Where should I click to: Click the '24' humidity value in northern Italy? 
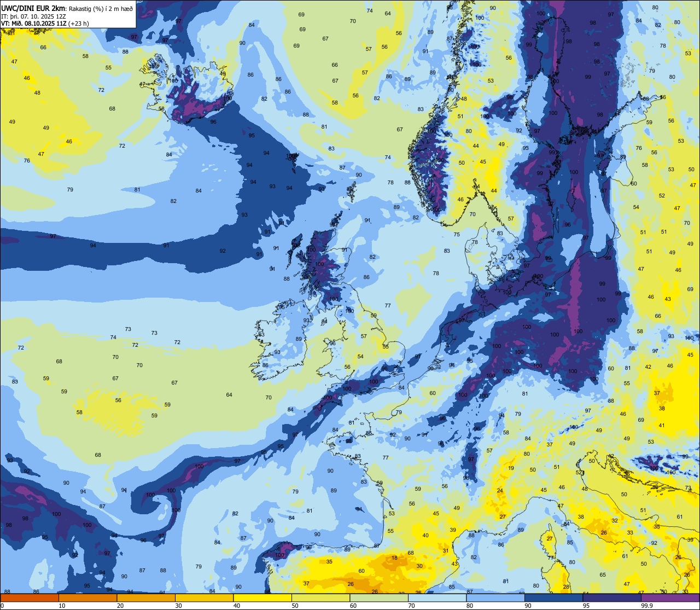pos(500,491)
